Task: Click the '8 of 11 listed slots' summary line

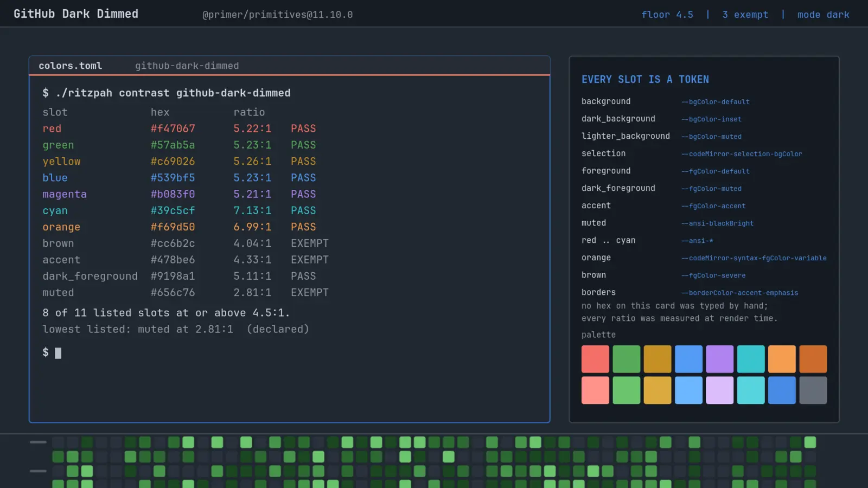Action: [166, 313]
